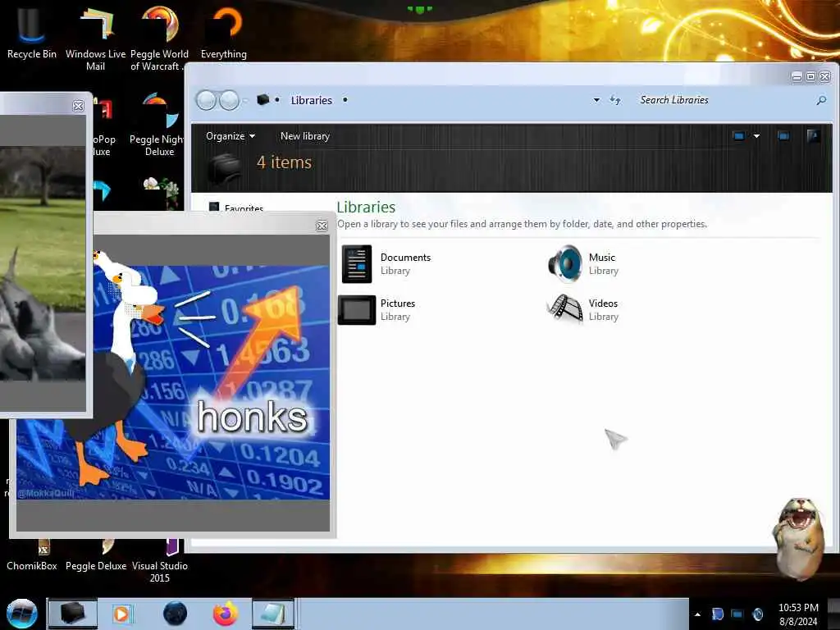Click the black cube address bar icon
This screenshot has width=840, height=630.
262,99
